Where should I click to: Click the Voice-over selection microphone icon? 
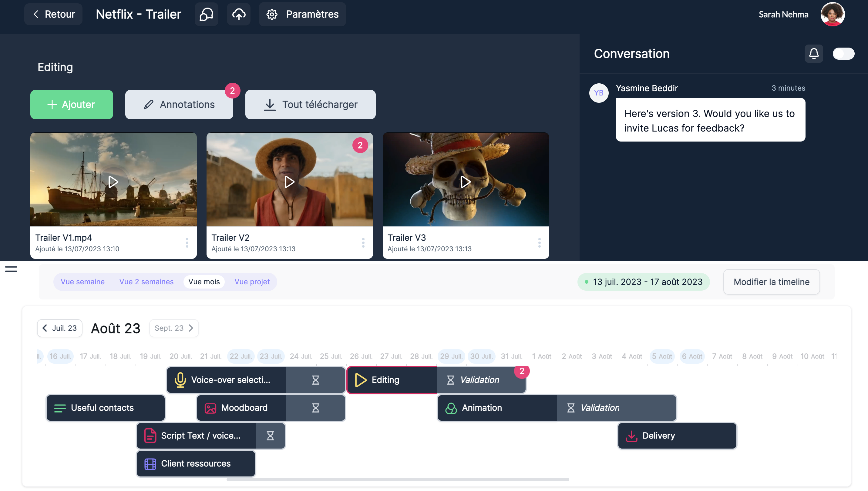tap(180, 380)
